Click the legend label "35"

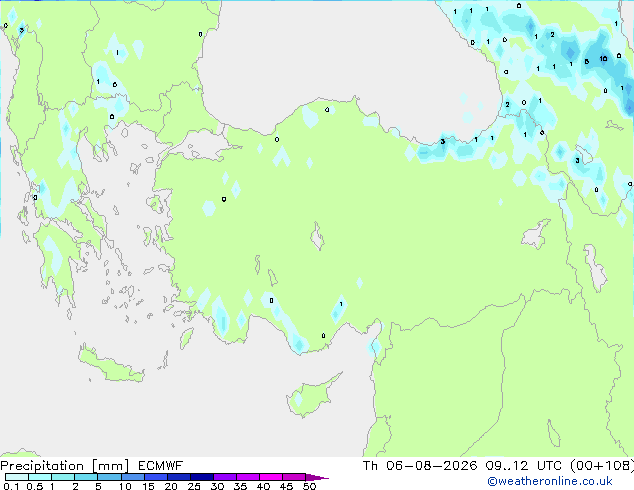(240, 486)
